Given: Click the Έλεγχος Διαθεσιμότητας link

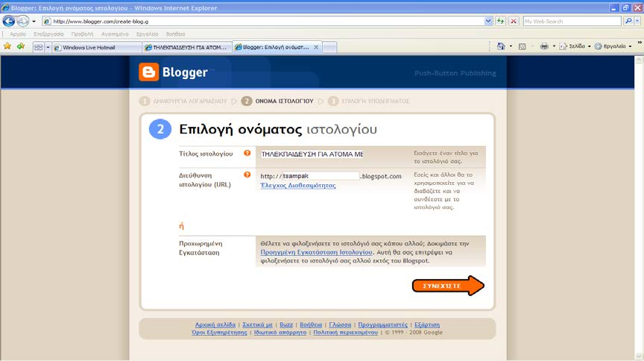Looking at the screenshot, I should pos(298,186).
